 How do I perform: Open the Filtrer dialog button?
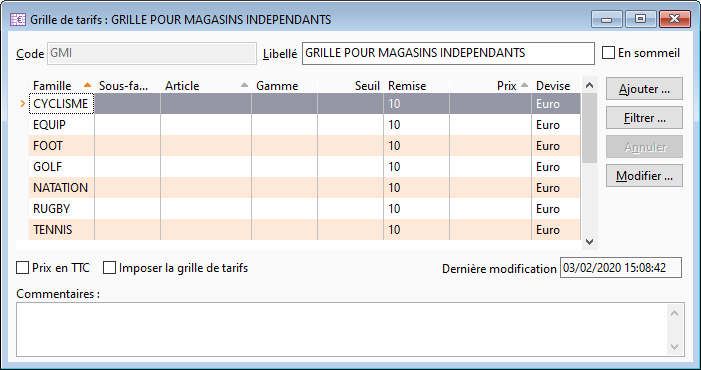[x=644, y=118]
